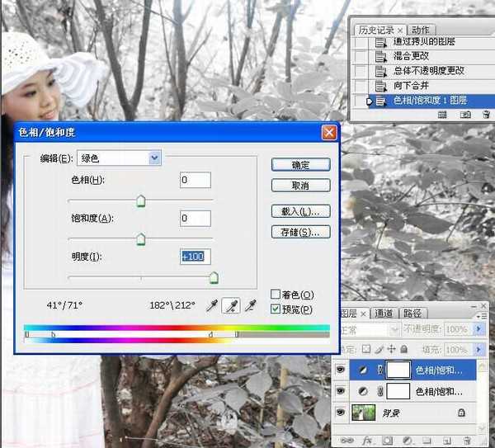Select the plain eyedropper tool in dialog

213,306
